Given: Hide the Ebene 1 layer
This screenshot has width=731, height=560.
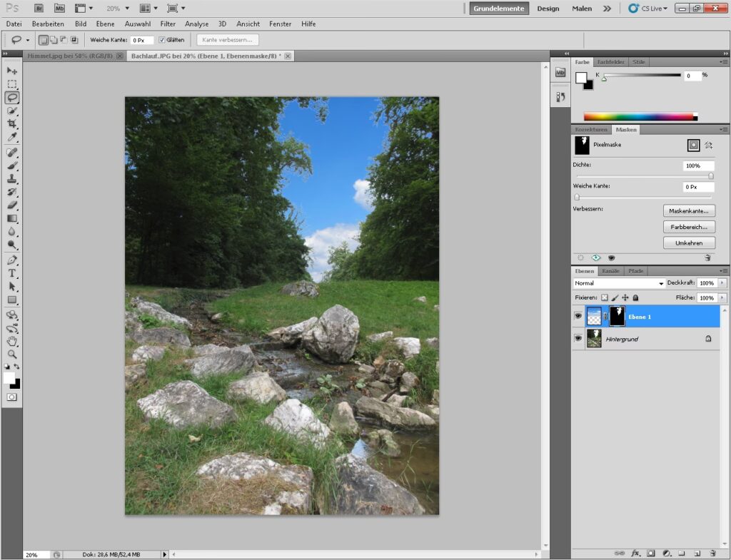Looking at the screenshot, I should (x=578, y=316).
